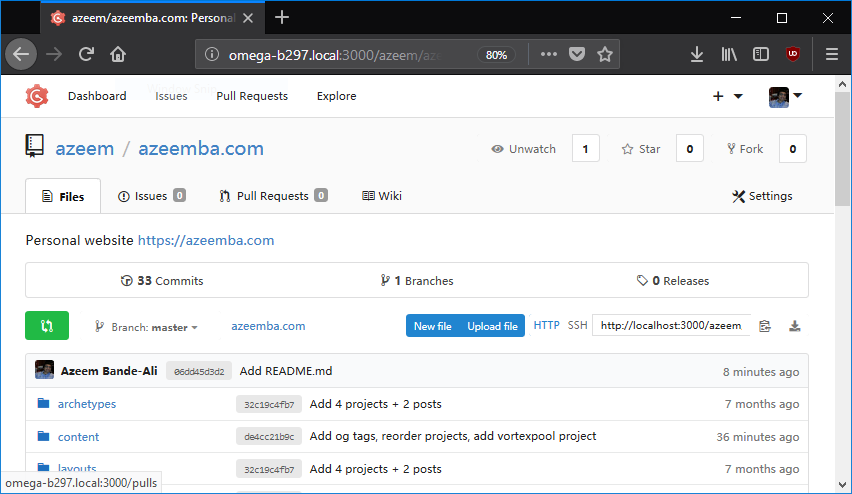852x494 pixels.
Task: Open Issues in the top navigation
Action: (x=171, y=96)
